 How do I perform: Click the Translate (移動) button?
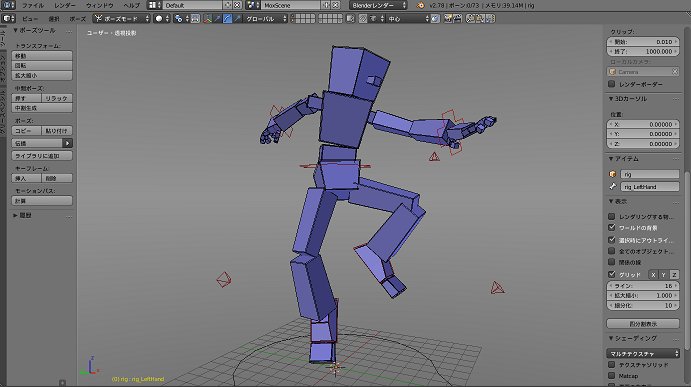(x=42, y=56)
